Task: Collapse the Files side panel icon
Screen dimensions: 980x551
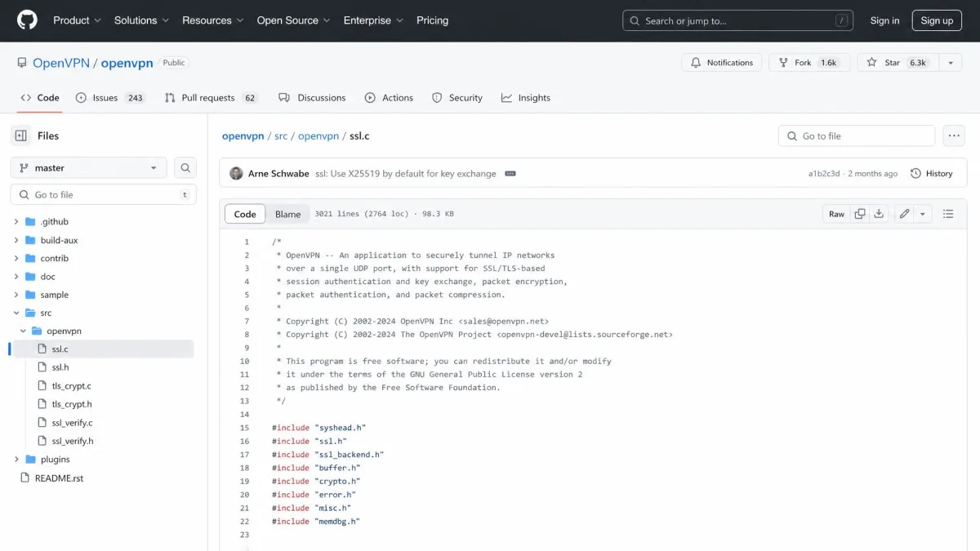Action: (x=21, y=136)
